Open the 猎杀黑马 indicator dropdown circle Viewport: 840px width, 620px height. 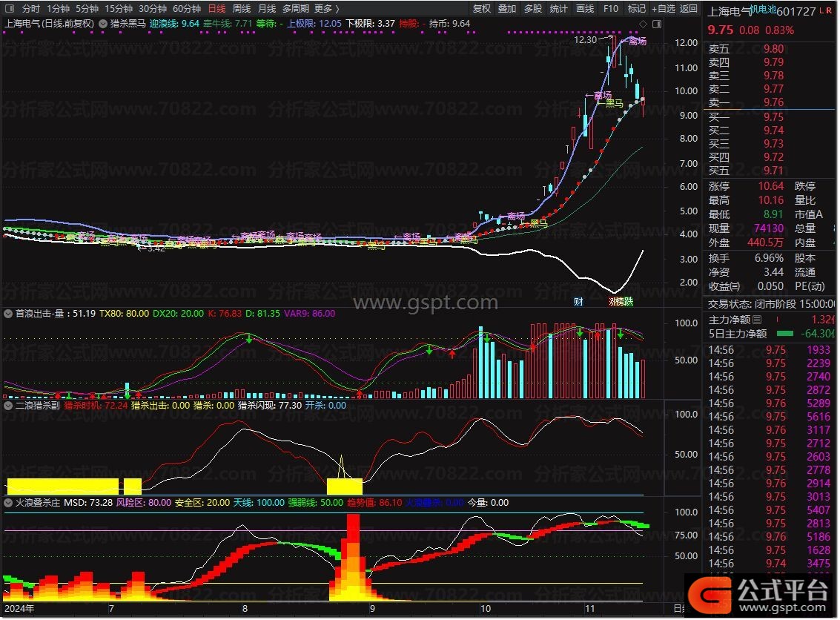(103, 24)
